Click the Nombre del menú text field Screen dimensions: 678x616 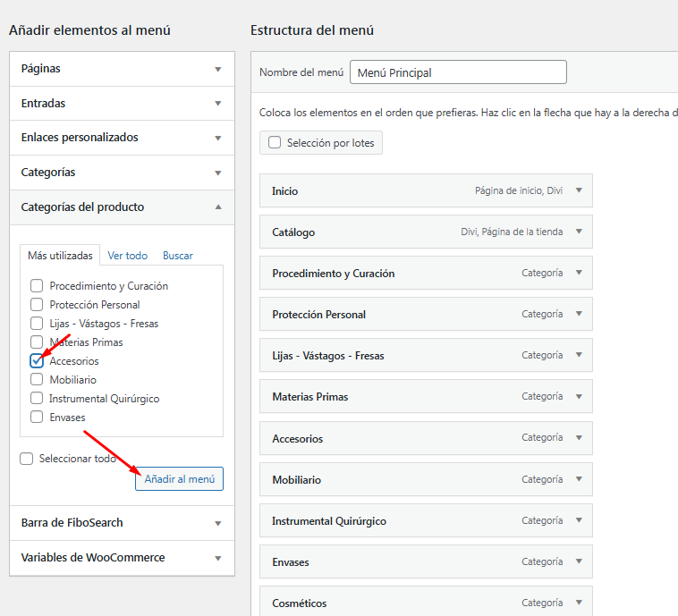pyautogui.click(x=458, y=72)
